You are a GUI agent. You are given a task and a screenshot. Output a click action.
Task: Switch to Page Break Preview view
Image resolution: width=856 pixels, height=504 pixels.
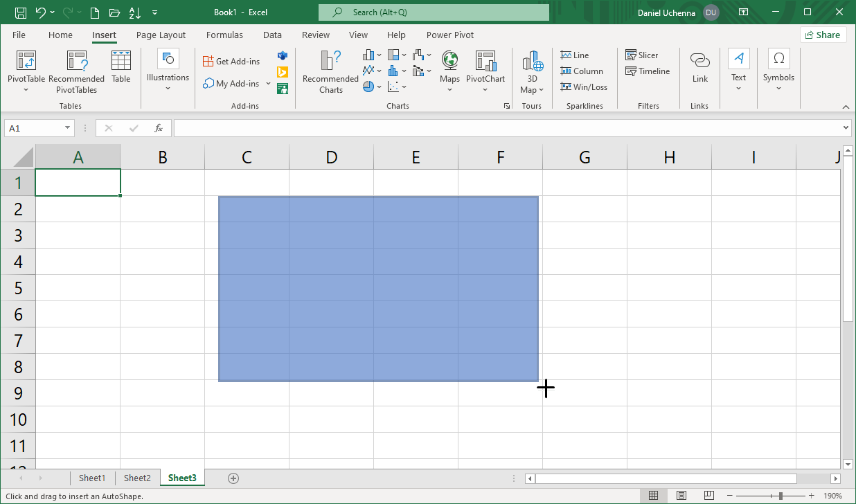[x=708, y=496]
